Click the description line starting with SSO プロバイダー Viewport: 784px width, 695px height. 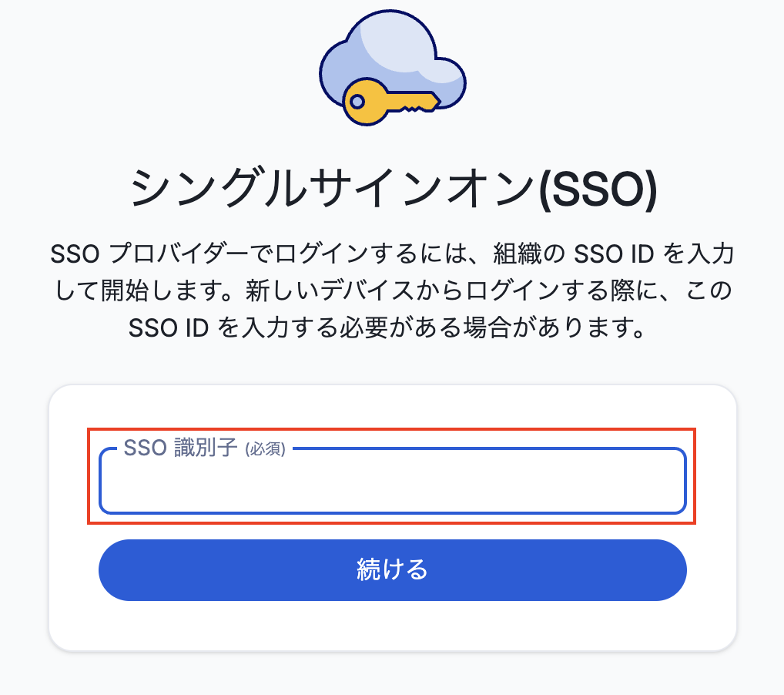click(x=392, y=253)
